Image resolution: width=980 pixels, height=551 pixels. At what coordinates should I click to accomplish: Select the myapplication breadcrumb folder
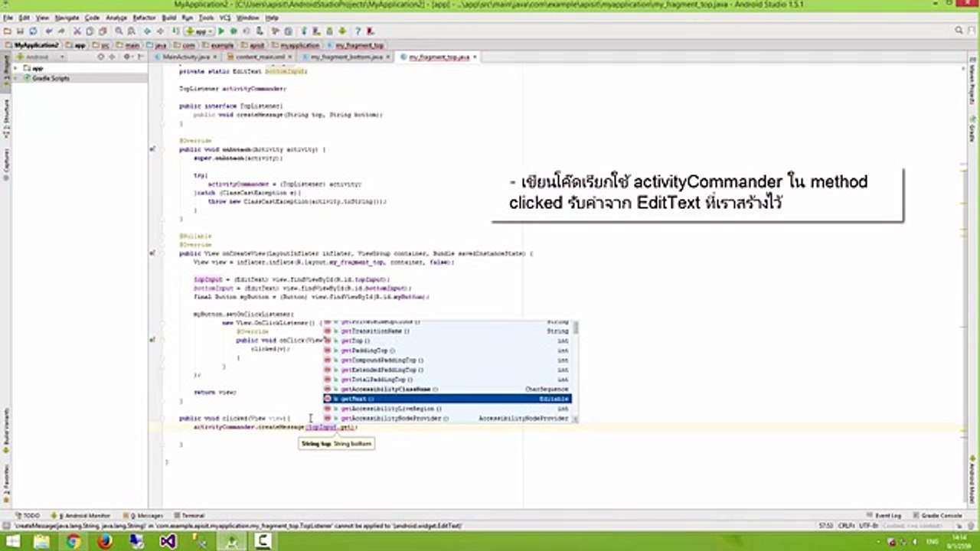[295, 45]
